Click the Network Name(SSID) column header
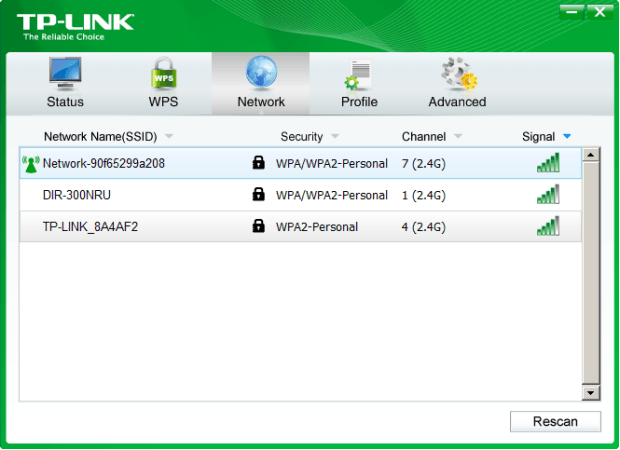620x450 pixels. click(100, 137)
